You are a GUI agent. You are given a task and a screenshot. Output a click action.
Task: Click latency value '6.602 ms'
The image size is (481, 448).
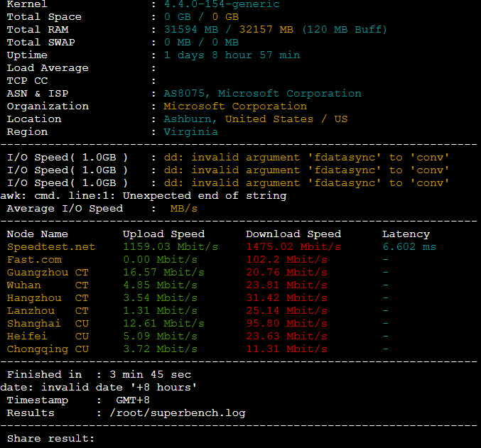409,247
